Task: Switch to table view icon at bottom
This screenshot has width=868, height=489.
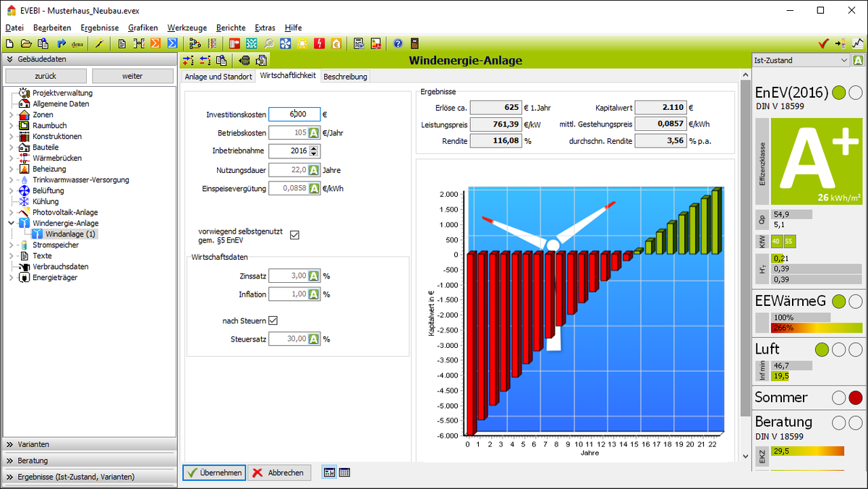Action: [344, 472]
